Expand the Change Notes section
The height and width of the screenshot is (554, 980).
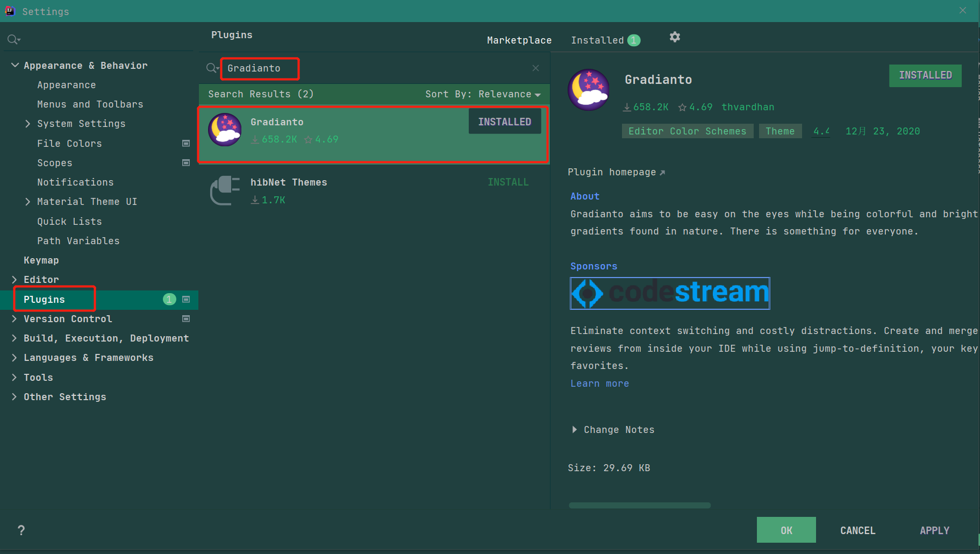click(x=575, y=430)
